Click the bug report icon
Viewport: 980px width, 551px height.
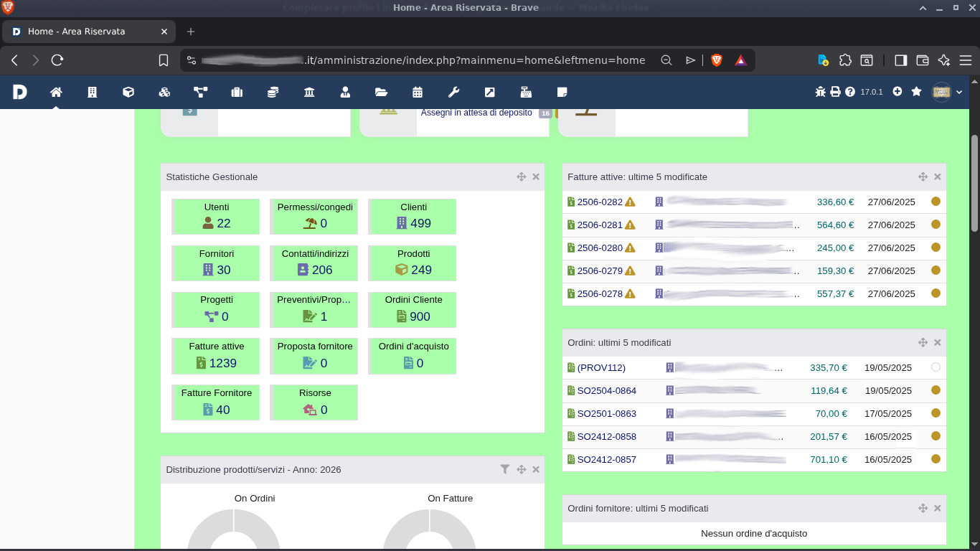tap(821, 92)
